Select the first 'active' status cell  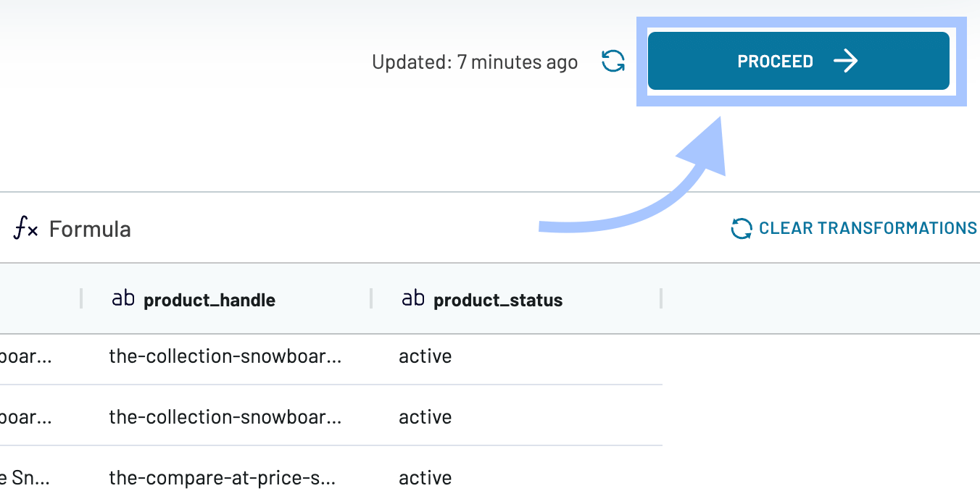coord(425,356)
